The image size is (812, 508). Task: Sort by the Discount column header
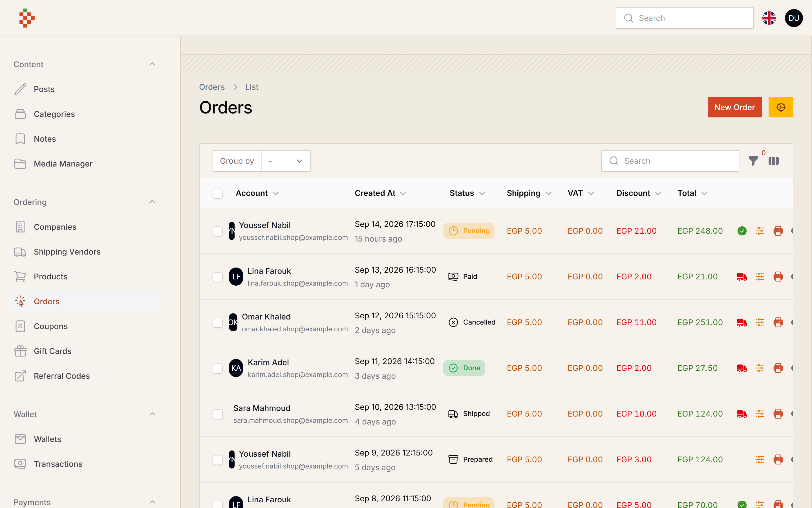click(639, 193)
